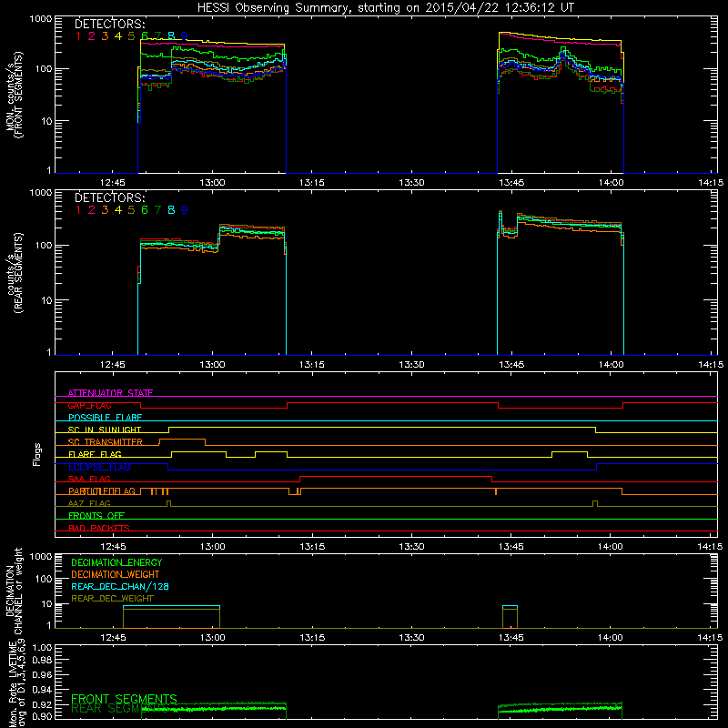Click the REAR_DEC_WEIGHT legend entry
The width and height of the screenshot is (728, 728).
[112, 599]
